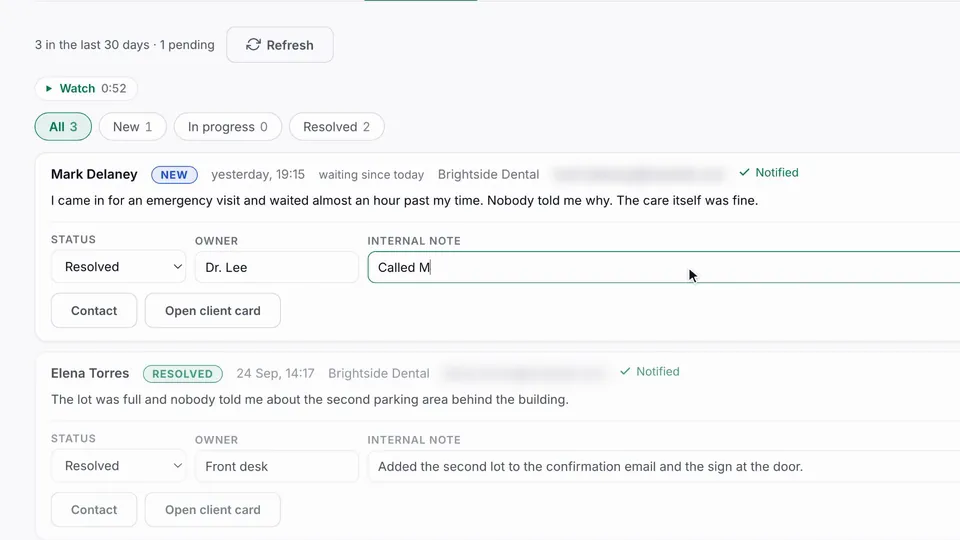This screenshot has height=540, width=960.
Task: Click 'yesterday, 19:15' timestamp
Action: click(258, 174)
